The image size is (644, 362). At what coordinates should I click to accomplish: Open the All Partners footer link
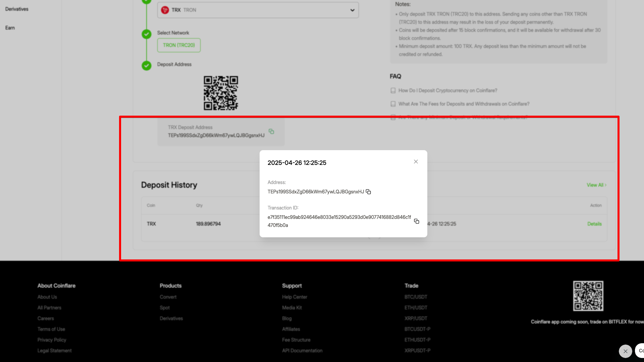coord(49,308)
